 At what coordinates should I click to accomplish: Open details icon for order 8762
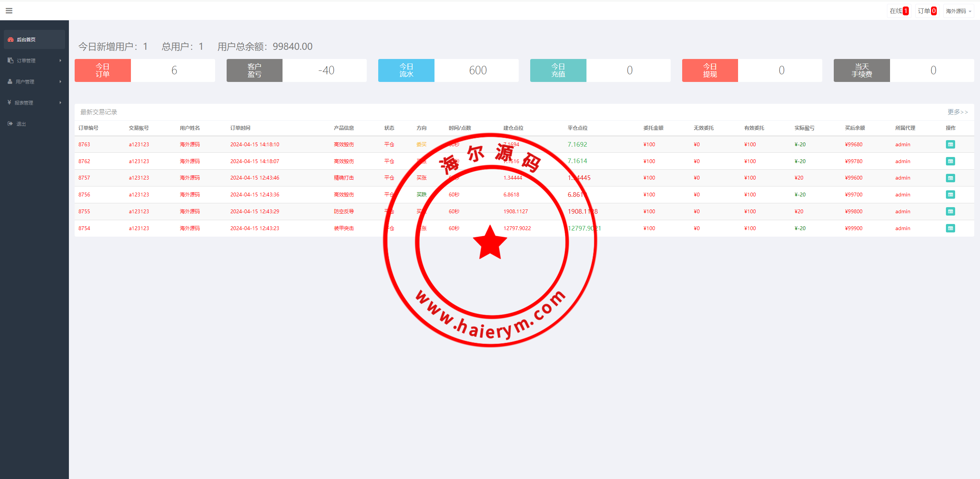click(950, 161)
